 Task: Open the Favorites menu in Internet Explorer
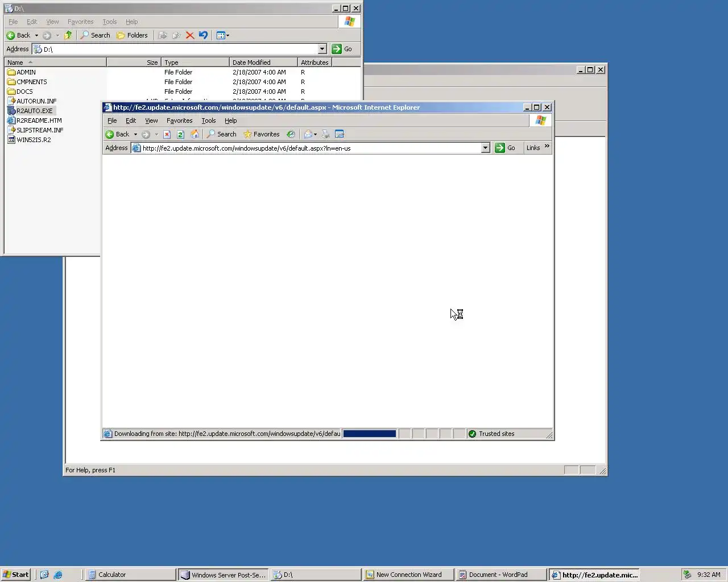[179, 120]
